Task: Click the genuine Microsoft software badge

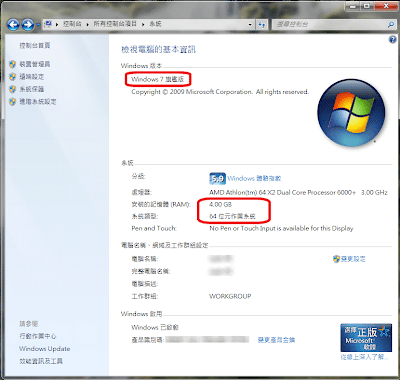Action: (366, 338)
